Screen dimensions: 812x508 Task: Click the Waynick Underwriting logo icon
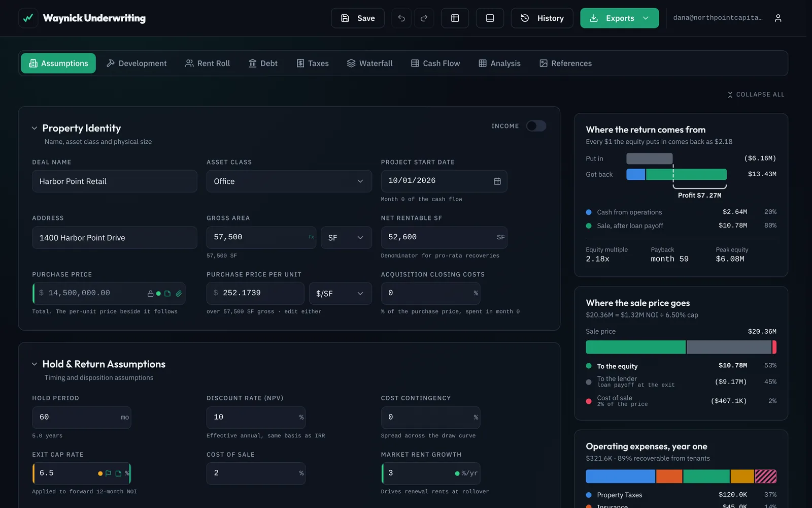click(28, 18)
